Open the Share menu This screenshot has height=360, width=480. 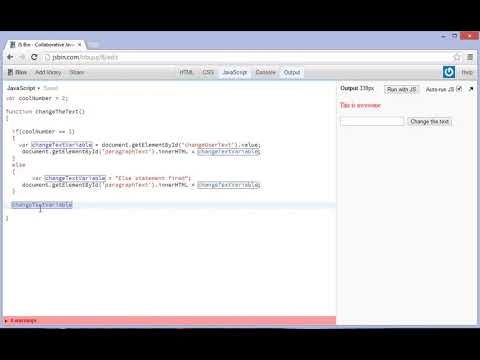pos(77,72)
